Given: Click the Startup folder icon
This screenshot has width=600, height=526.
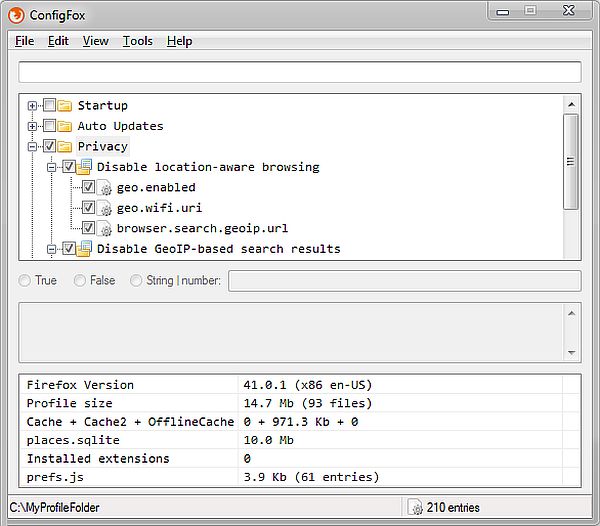Looking at the screenshot, I should point(65,106).
